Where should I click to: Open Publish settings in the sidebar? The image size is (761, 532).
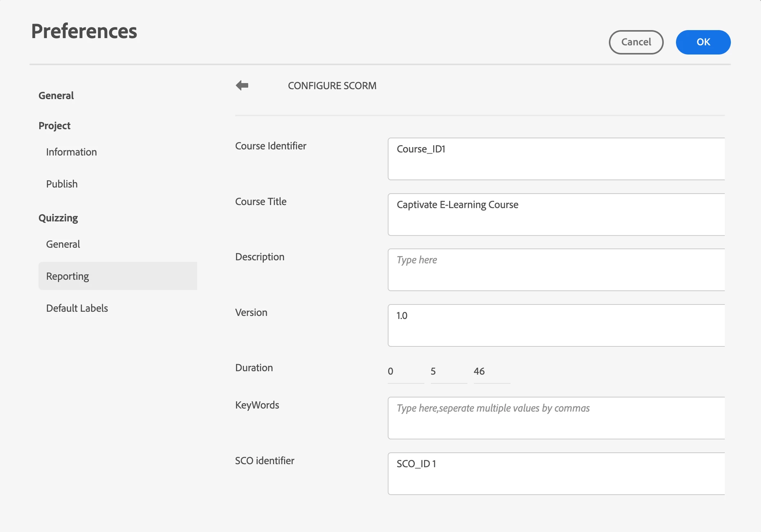(x=62, y=184)
